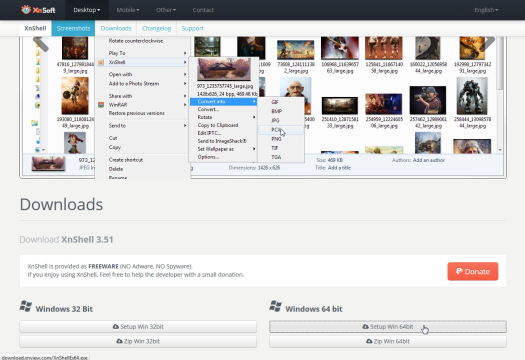This screenshot has width=525, height=360.
Task: Click the Setup Win 32bit button
Action: [x=138, y=327]
